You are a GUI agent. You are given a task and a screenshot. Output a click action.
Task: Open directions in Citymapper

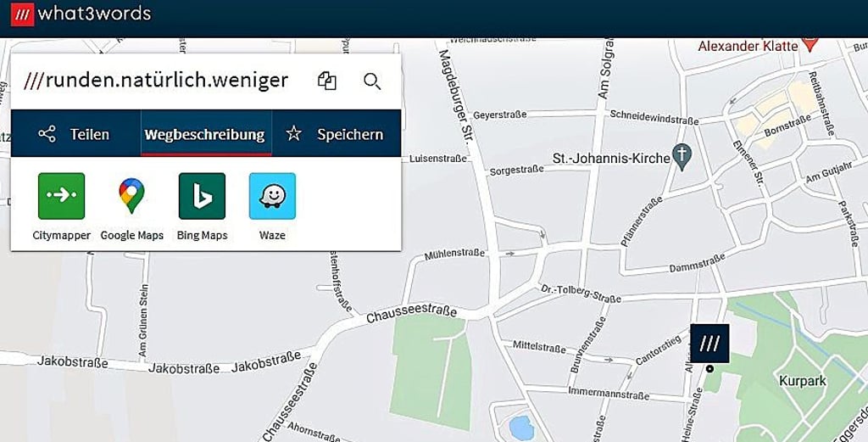61,196
